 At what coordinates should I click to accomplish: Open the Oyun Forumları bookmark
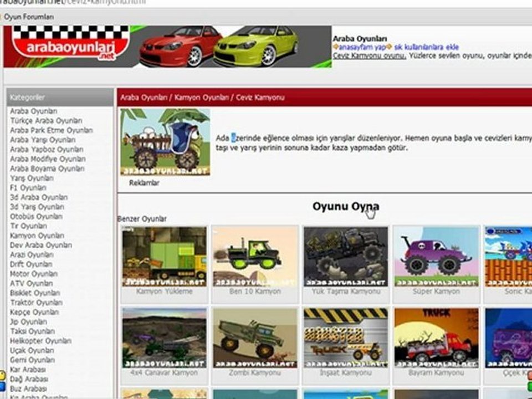point(28,17)
